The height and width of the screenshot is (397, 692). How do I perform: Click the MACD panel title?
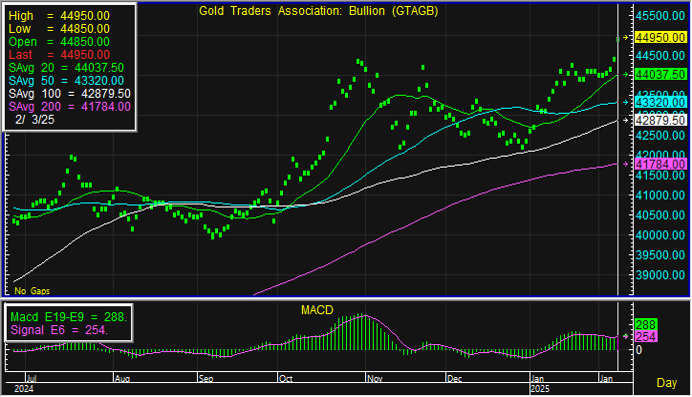point(317,310)
